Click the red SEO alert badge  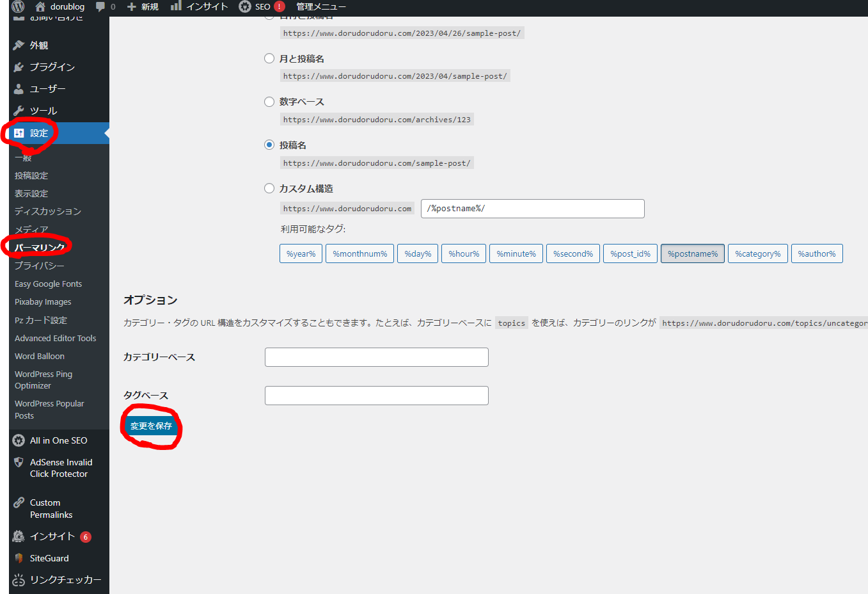pos(280,6)
